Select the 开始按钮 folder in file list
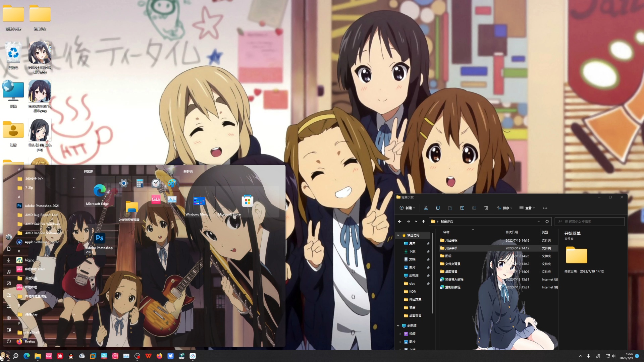This screenshot has height=362, width=644. click(451, 241)
